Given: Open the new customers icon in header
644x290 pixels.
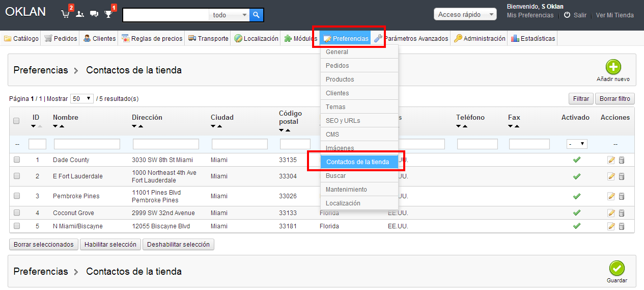Looking at the screenshot, I should click(80, 14).
